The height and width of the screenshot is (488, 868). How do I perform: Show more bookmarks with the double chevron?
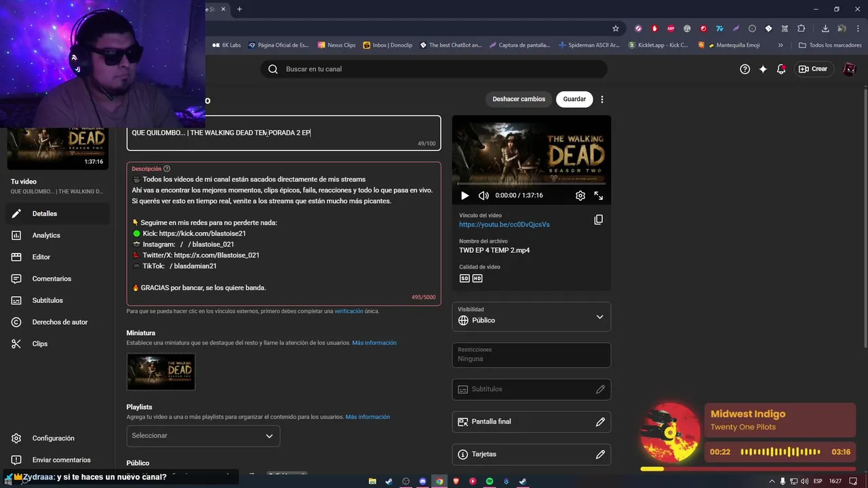pyautogui.click(x=781, y=45)
